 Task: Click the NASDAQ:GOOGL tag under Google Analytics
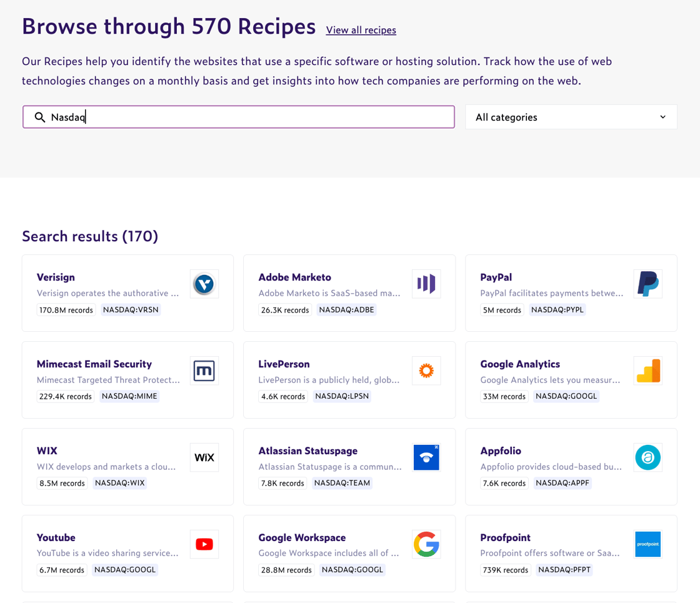point(566,396)
